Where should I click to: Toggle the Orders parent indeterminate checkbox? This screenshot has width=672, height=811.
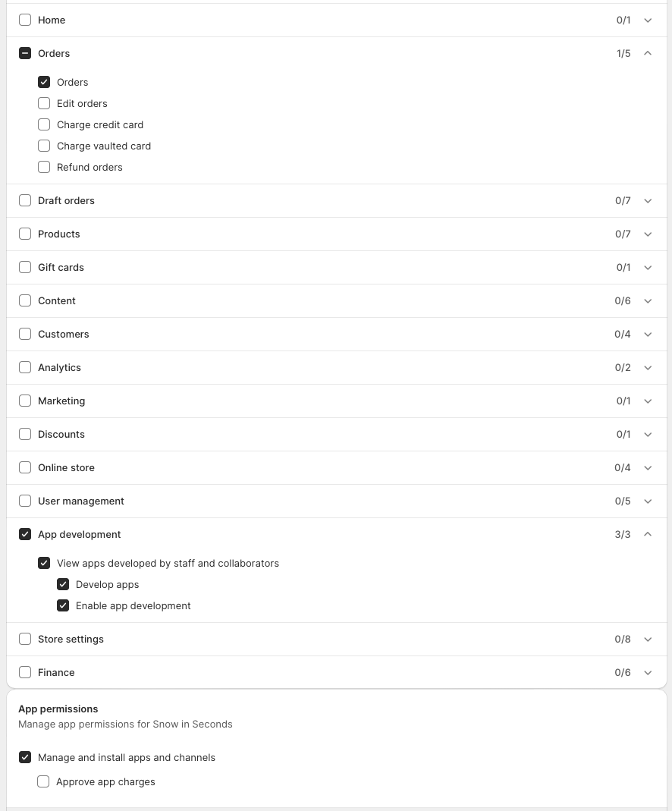(x=25, y=53)
